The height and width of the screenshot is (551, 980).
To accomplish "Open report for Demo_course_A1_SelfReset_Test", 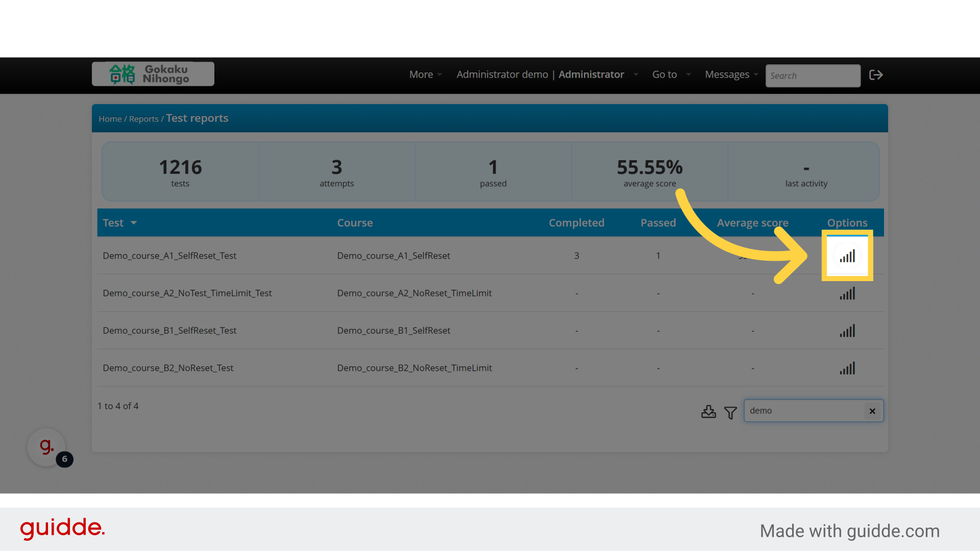I will click(x=847, y=256).
